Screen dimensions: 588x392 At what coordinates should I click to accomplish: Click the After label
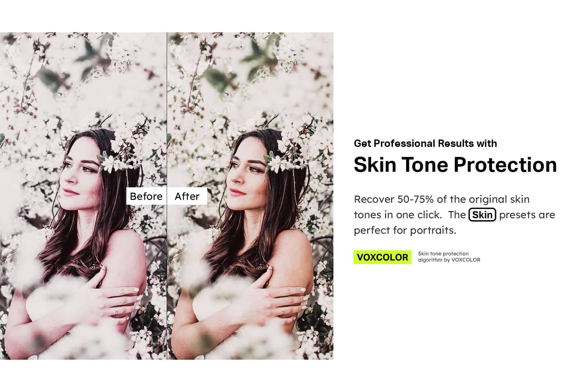tap(187, 196)
